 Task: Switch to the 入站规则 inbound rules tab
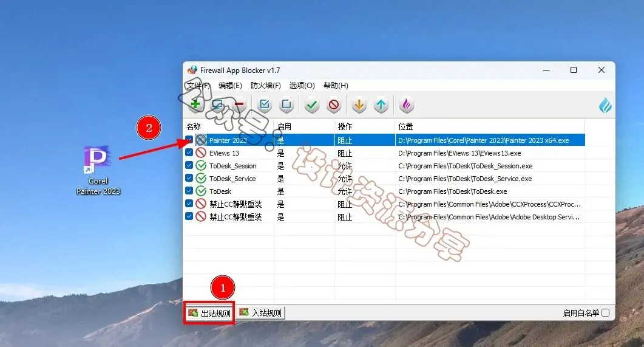[x=260, y=313]
